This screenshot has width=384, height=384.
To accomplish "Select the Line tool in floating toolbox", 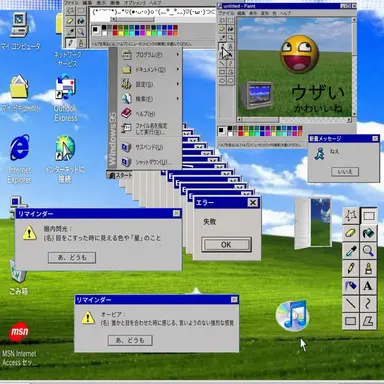I will [351, 303].
